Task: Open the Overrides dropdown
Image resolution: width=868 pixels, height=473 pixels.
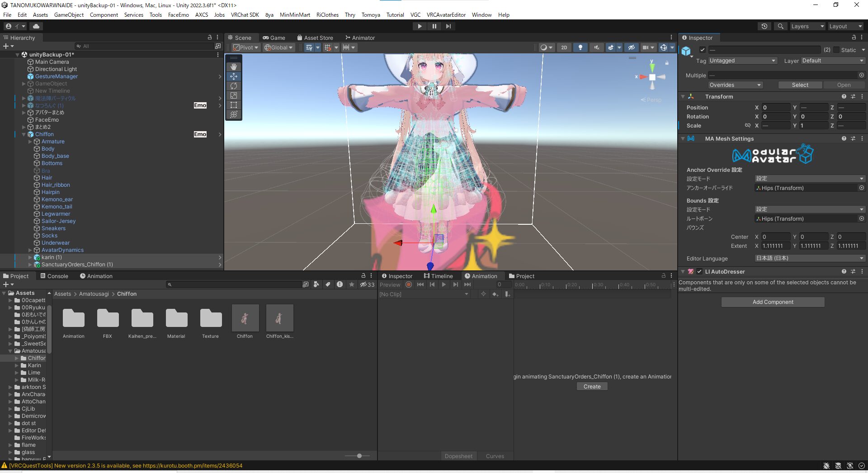Action: (x=735, y=85)
